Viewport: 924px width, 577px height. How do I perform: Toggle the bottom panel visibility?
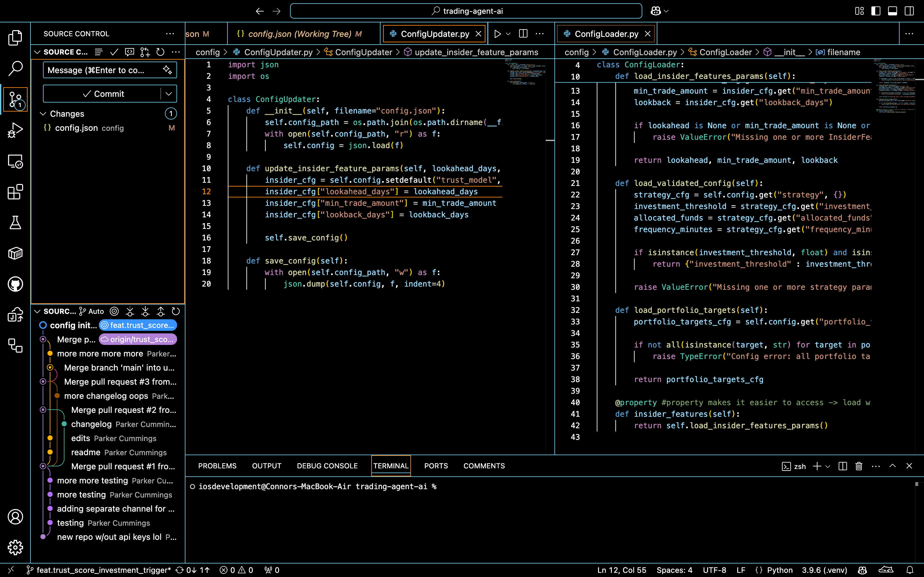click(892, 11)
